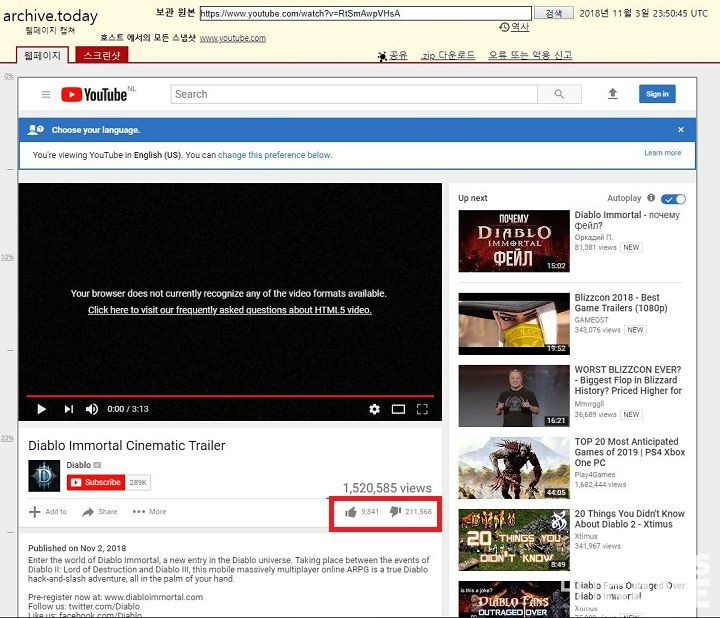
Task: Open TOP 20 Most Anticipated Games thumbnail
Action: tap(514, 468)
